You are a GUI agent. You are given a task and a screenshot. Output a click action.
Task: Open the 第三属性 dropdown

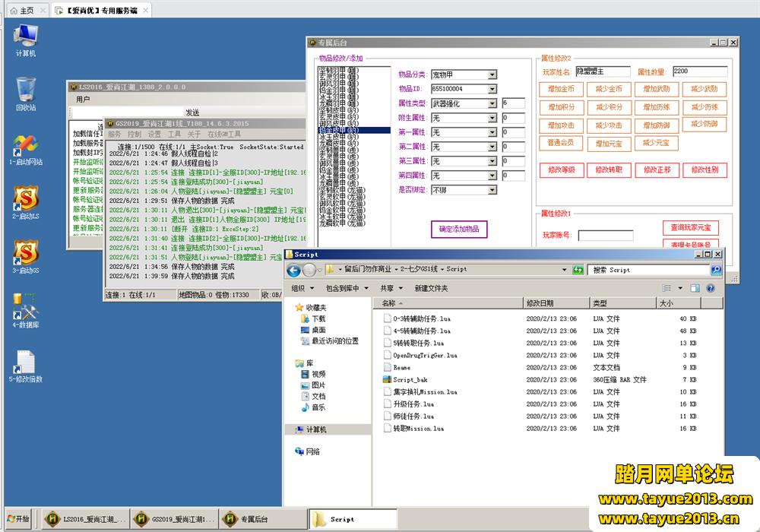492,161
